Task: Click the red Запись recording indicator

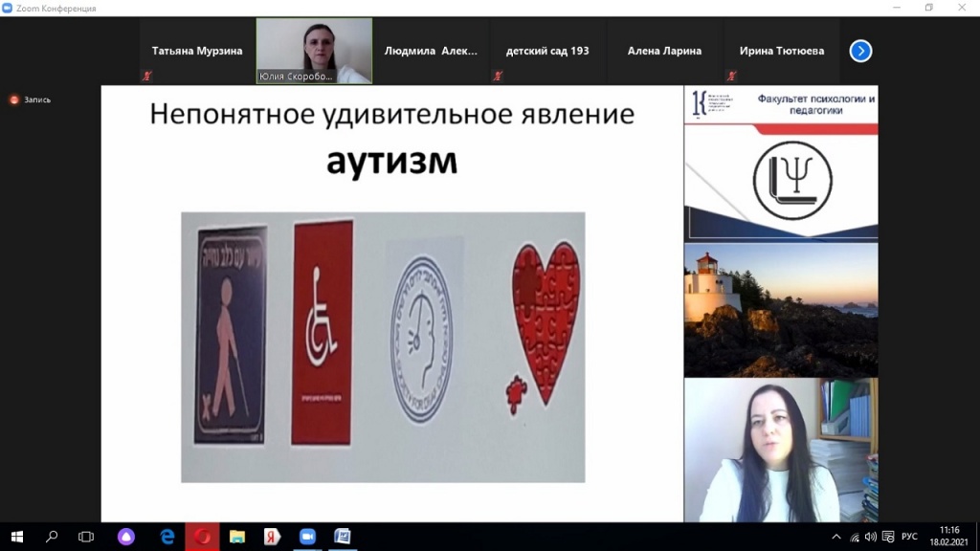Action: 31,99
